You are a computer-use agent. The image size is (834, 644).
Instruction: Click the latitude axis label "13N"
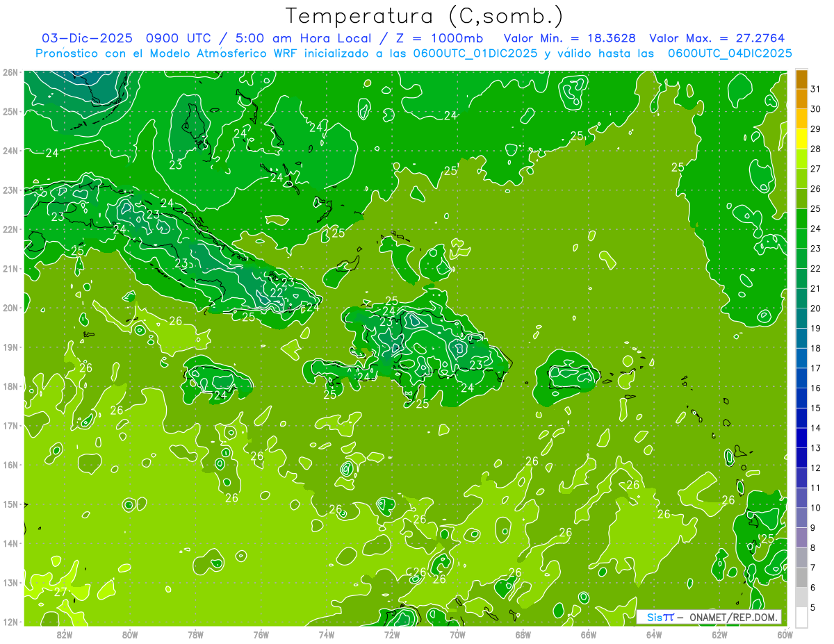[x=10, y=582]
